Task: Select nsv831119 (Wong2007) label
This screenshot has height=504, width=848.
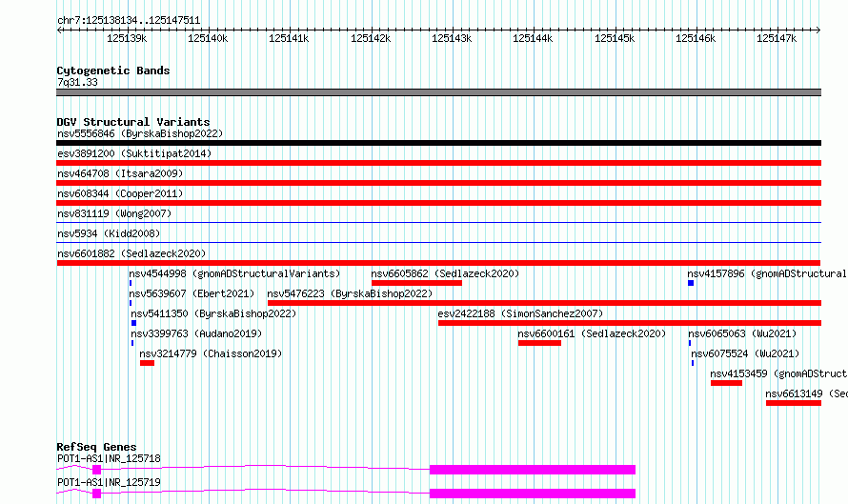Action: (x=114, y=213)
